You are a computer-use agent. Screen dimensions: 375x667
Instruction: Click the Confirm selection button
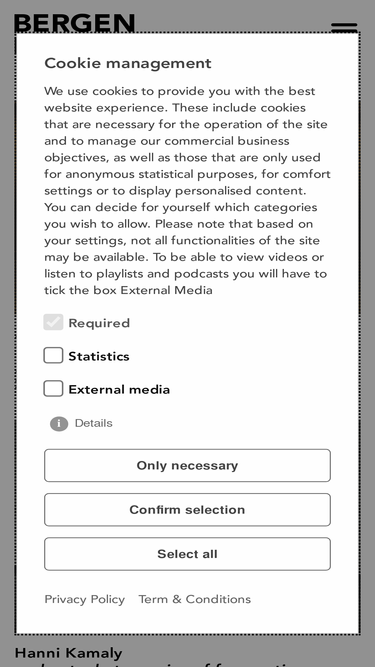(187, 510)
